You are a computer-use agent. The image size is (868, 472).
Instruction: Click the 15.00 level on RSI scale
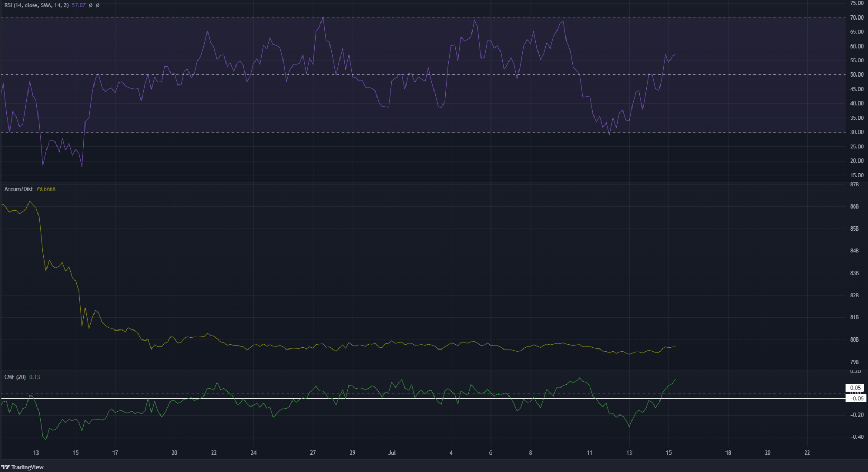[856, 175]
